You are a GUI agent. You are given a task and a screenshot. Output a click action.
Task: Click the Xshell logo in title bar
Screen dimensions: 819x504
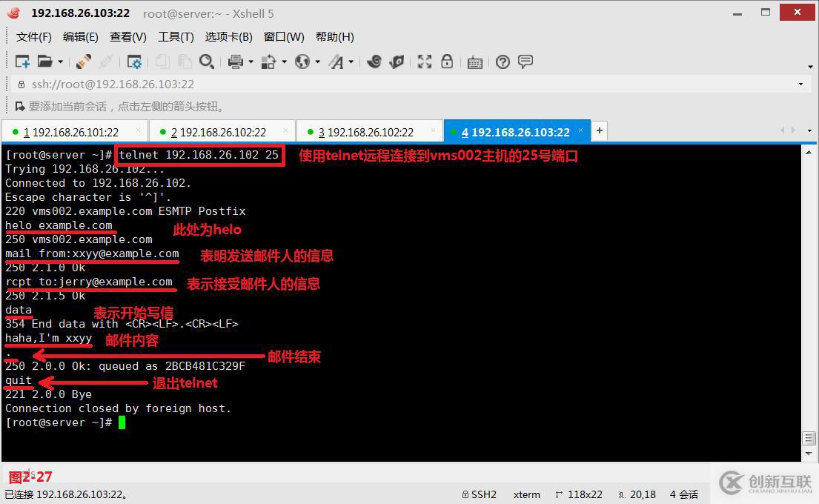13,13
